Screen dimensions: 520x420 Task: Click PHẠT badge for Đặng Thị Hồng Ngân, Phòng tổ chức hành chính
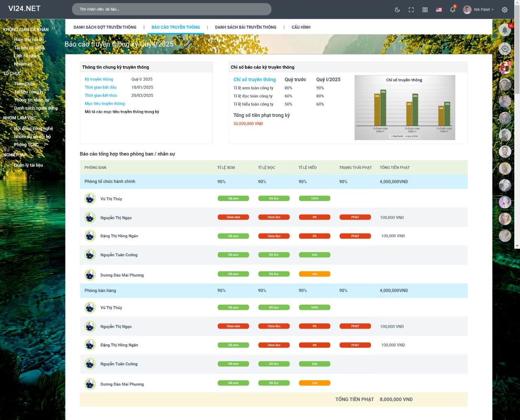(x=355, y=236)
